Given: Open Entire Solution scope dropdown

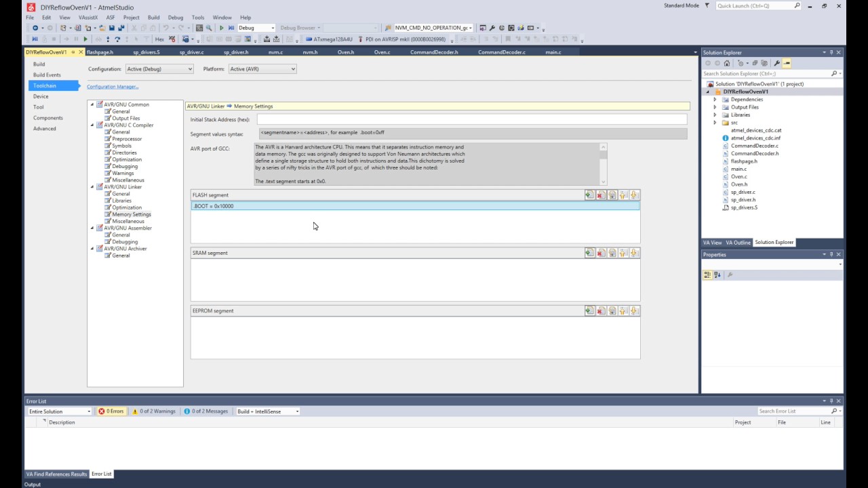Looking at the screenshot, I should pyautogui.click(x=60, y=411).
